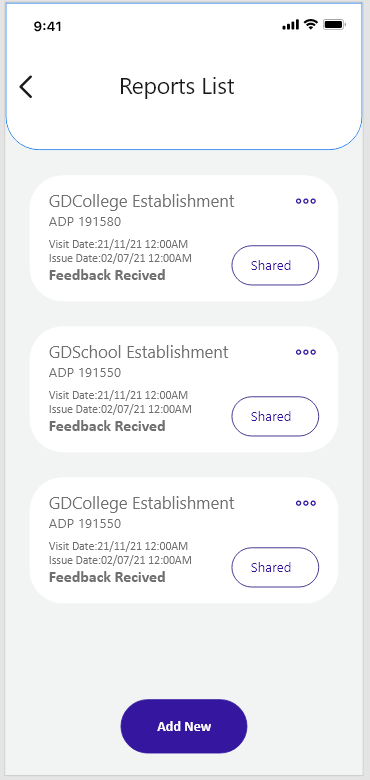This screenshot has width=370, height=780.
Task: Tap the back arrow in header
Action: 26,87
